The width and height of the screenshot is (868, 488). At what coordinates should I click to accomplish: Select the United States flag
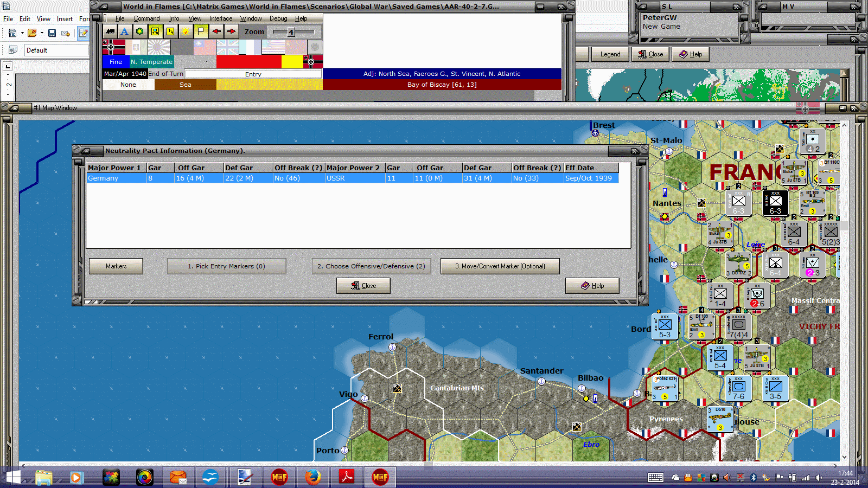(273, 47)
